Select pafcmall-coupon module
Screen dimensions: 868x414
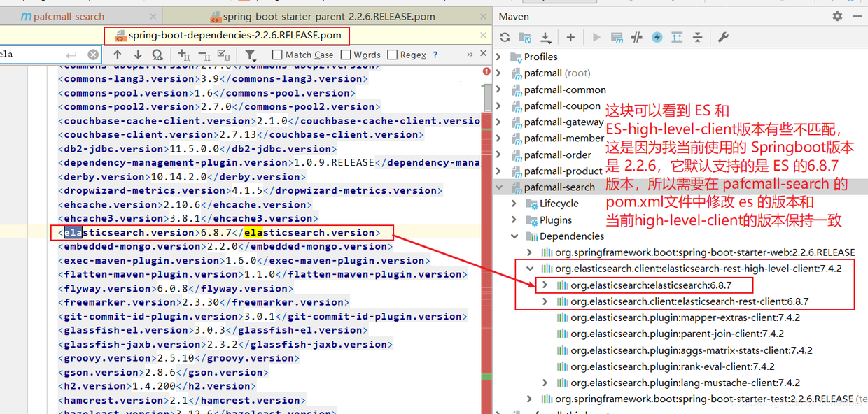point(562,106)
